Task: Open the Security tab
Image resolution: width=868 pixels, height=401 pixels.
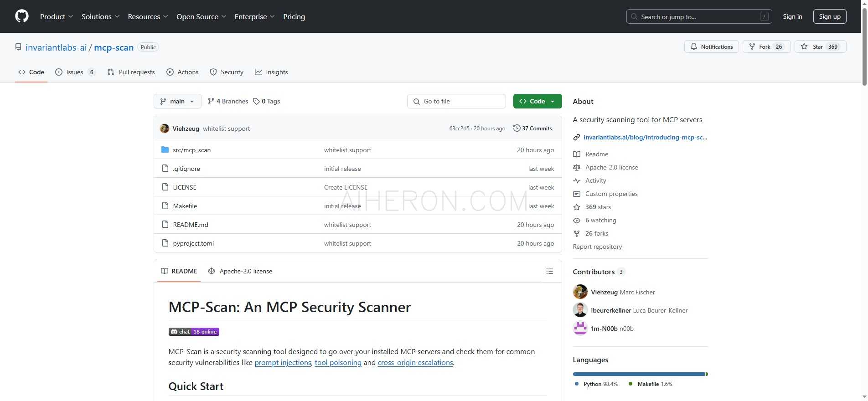Action: (227, 72)
